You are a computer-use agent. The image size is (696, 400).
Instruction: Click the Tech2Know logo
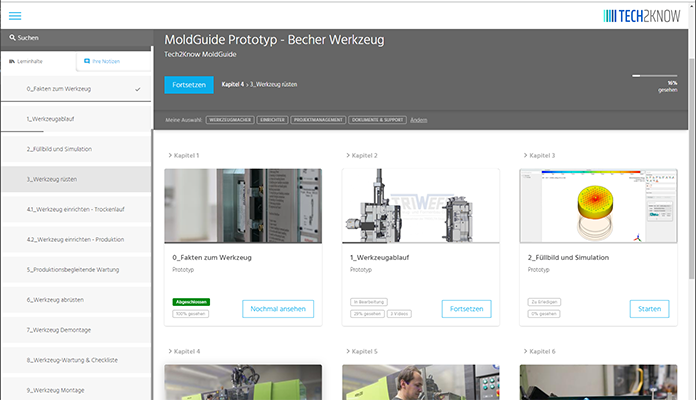[x=641, y=16]
